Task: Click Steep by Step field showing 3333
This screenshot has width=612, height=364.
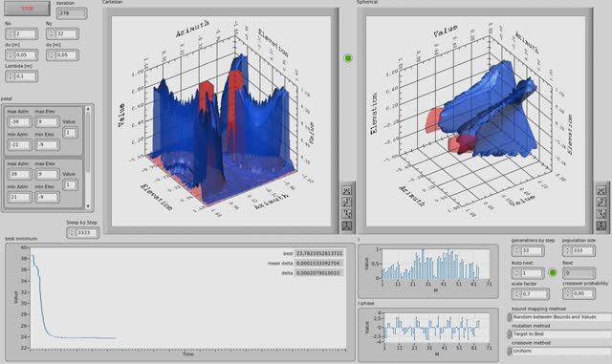Action: 86,233
